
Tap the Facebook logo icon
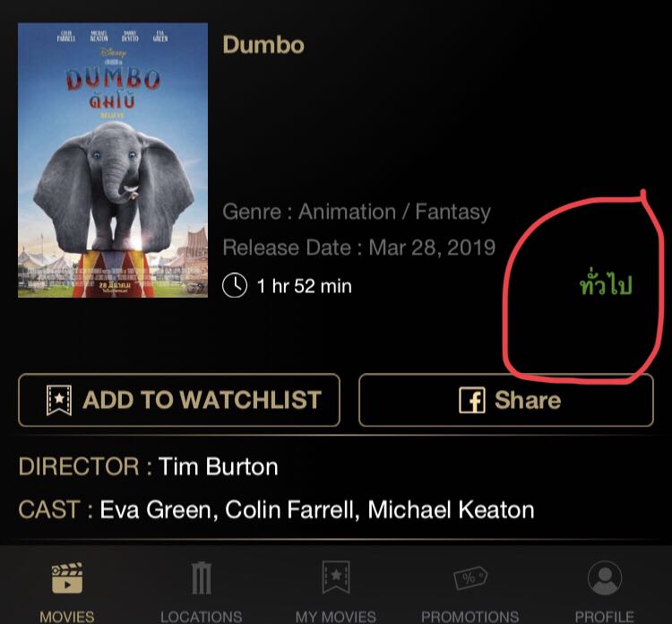[472, 400]
